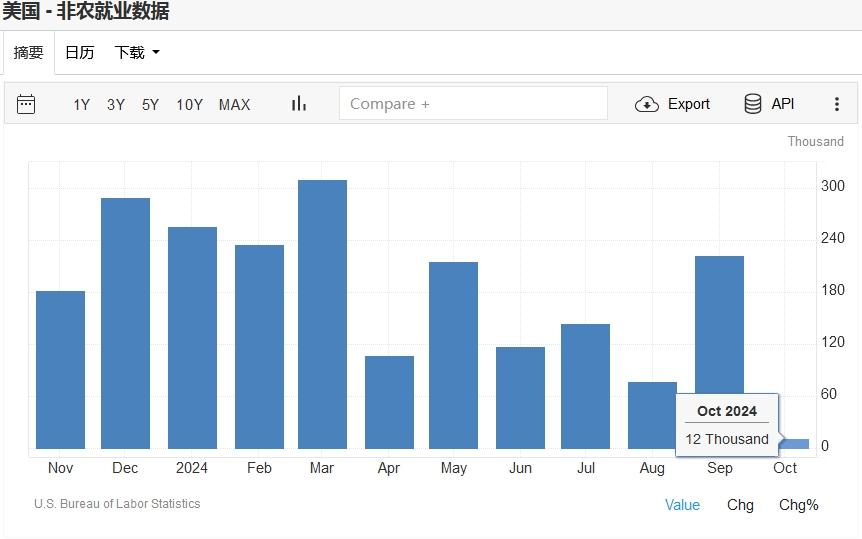The height and width of the screenshot is (539, 862).
Task: Open the API database icon
Action: tap(753, 104)
